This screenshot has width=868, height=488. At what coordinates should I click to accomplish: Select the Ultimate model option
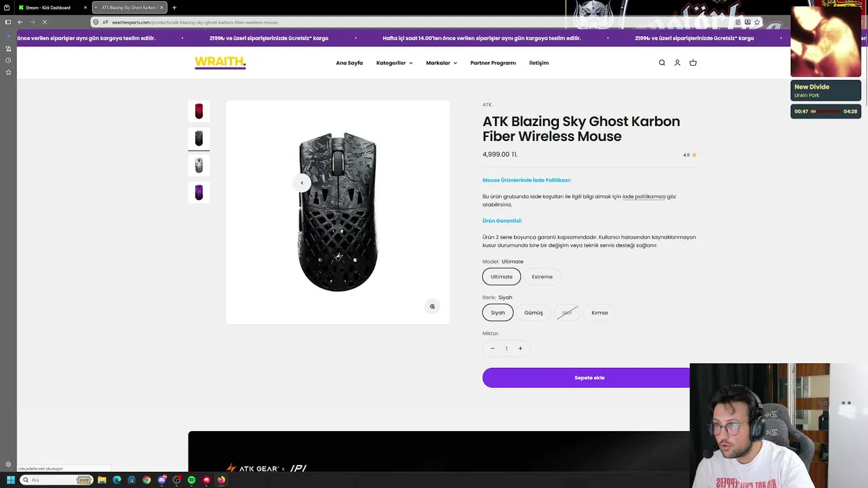click(x=502, y=277)
